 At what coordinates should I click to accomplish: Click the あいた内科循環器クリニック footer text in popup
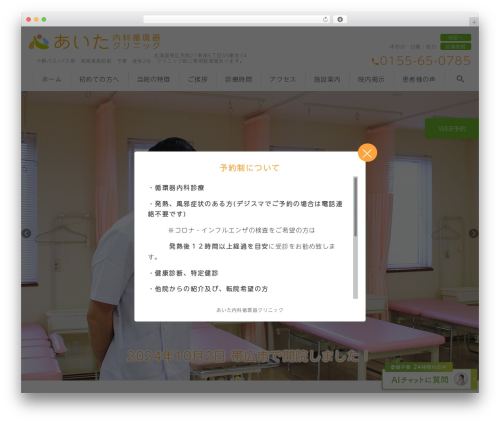250,310
